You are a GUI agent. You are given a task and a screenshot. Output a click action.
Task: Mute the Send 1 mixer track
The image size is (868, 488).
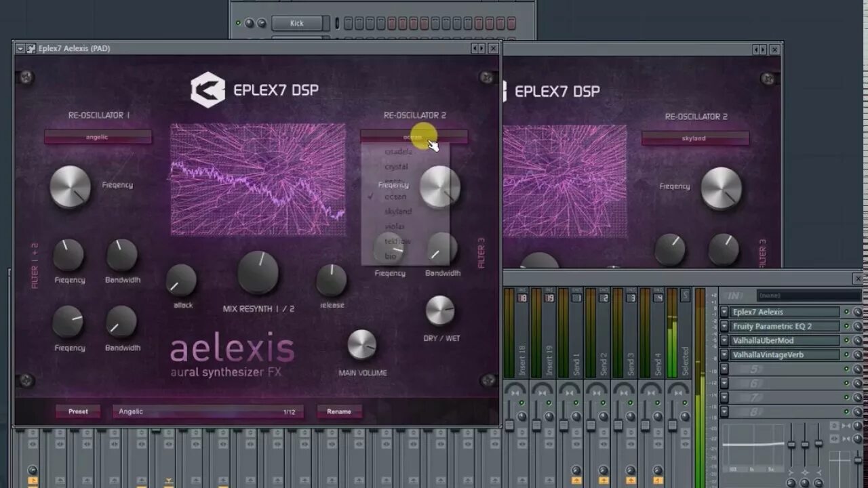point(576,404)
